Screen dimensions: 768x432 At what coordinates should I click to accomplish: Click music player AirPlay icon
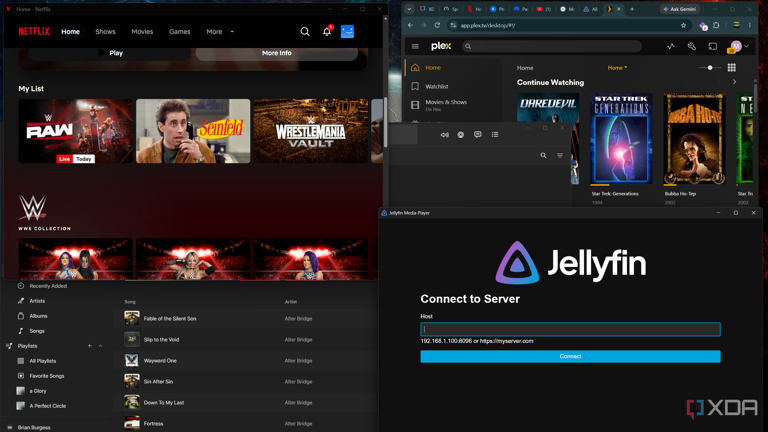(x=460, y=135)
